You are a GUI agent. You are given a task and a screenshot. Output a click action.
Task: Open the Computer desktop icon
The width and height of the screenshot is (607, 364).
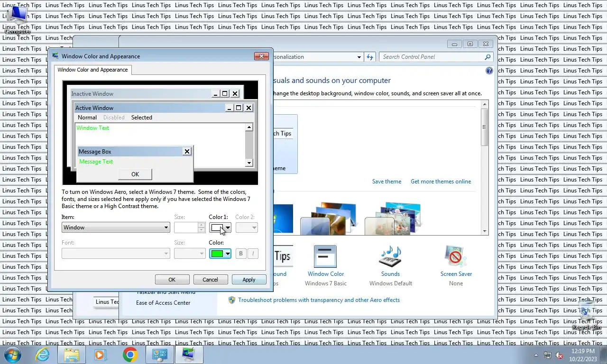coord(17,20)
